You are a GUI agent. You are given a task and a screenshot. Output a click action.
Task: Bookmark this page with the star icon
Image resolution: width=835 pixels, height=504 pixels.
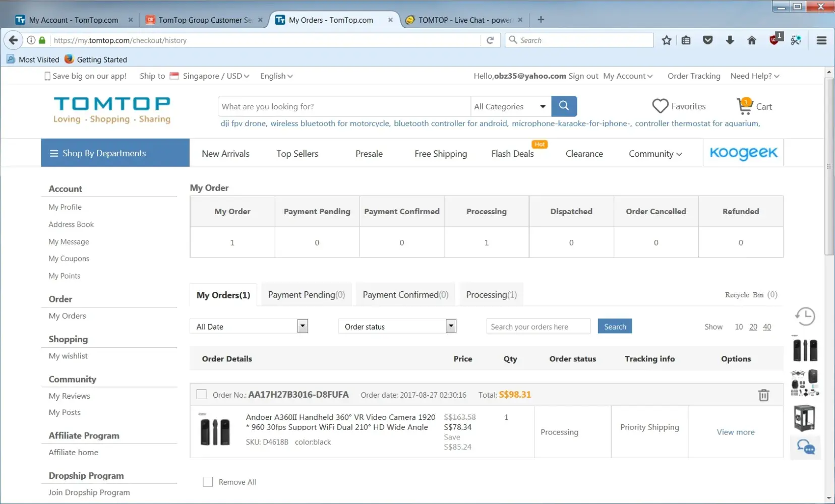[667, 40]
